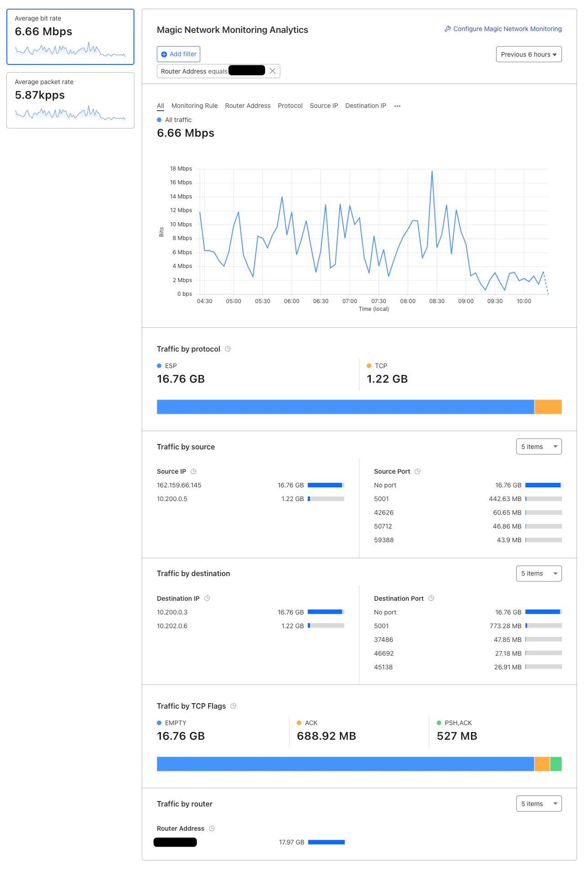
Task: Open the Previous 6 hours time range dropdown
Action: coord(529,54)
